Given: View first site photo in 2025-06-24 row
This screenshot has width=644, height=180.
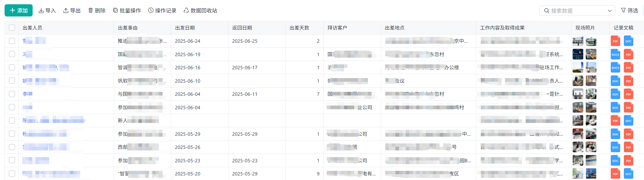Looking at the screenshot, I should pos(578,41).
